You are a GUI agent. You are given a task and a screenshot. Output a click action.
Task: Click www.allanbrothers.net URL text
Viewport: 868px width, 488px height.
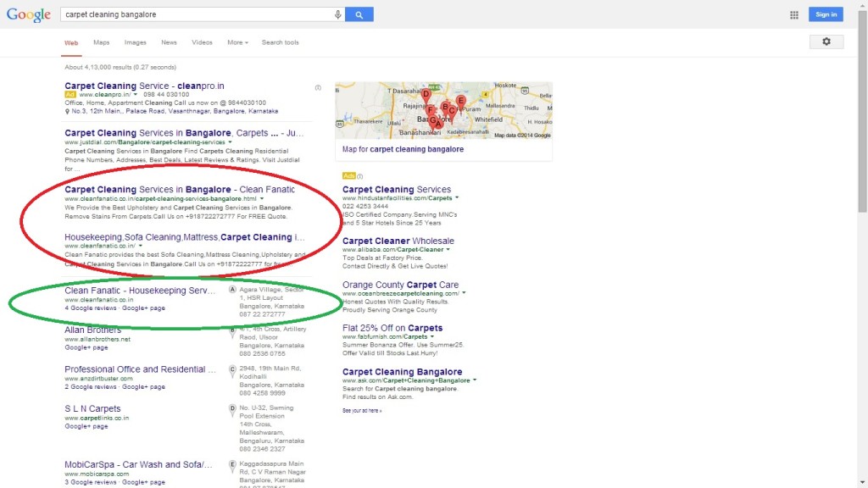[x=97, y=339]
